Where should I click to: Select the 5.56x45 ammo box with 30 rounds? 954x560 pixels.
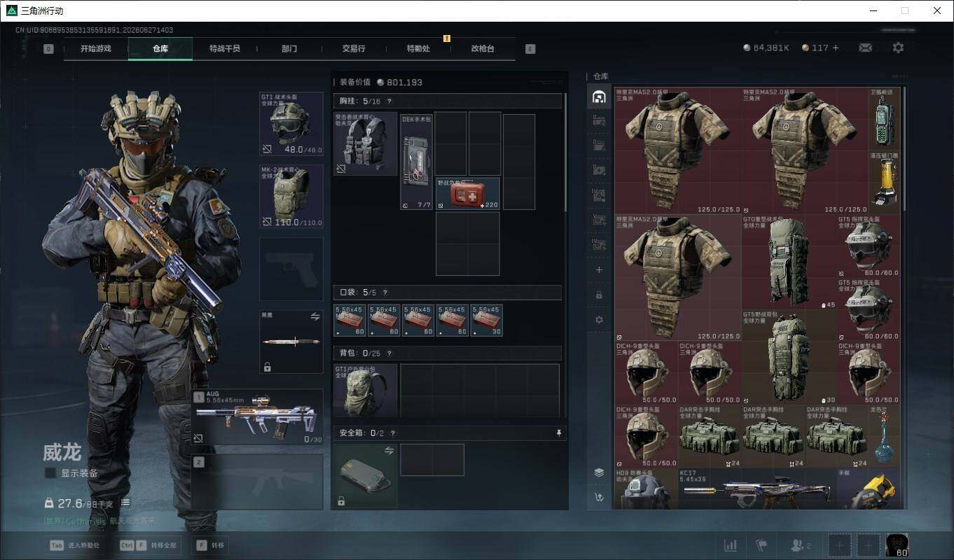[486, 320]
